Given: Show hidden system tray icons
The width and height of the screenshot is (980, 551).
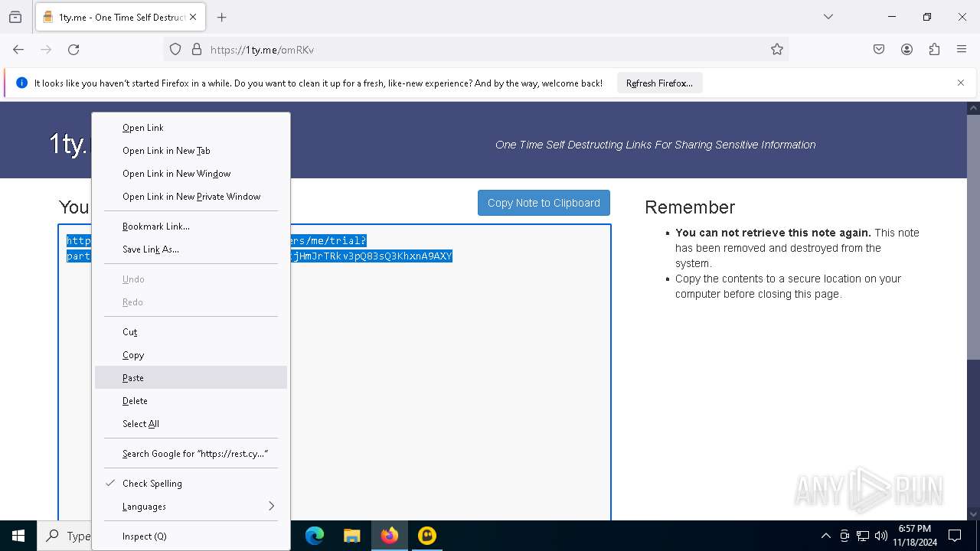Looking at the screenshot, I should coord(825,536).
